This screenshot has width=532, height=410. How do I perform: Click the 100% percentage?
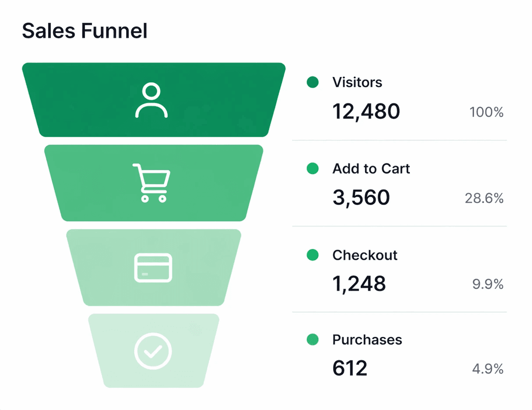click(x=486, y=113)
